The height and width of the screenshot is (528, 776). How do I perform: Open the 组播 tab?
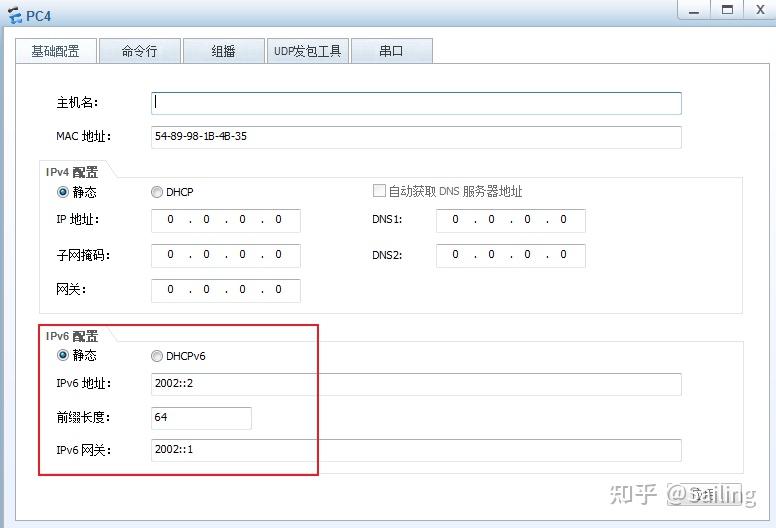pos(223,51)
